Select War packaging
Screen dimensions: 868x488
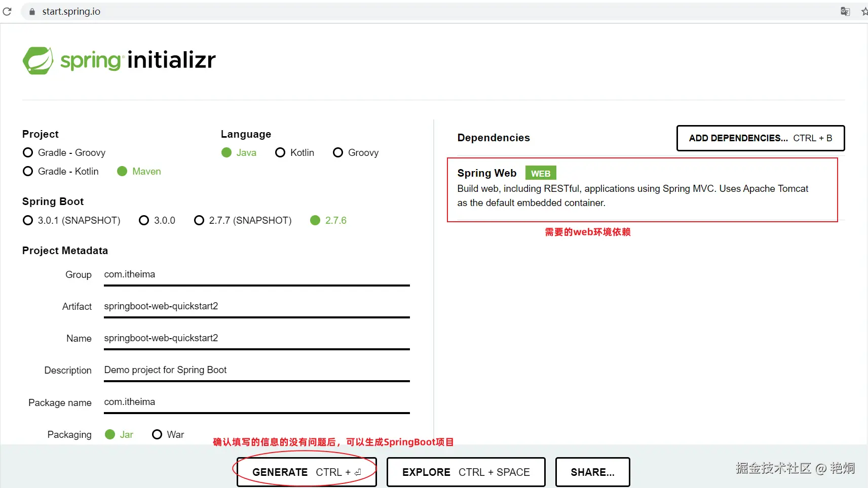click(x=168, y=434)
